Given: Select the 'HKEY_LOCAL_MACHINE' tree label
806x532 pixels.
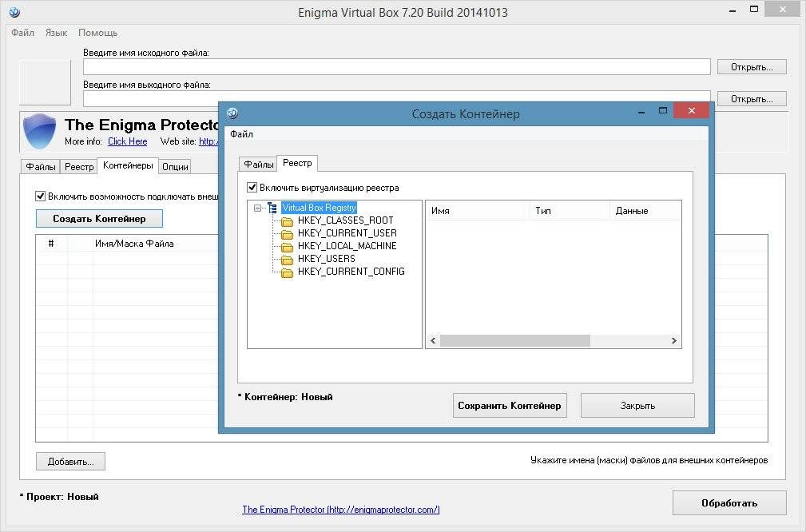Looking at the screenshot, I should tap(347, 246).
